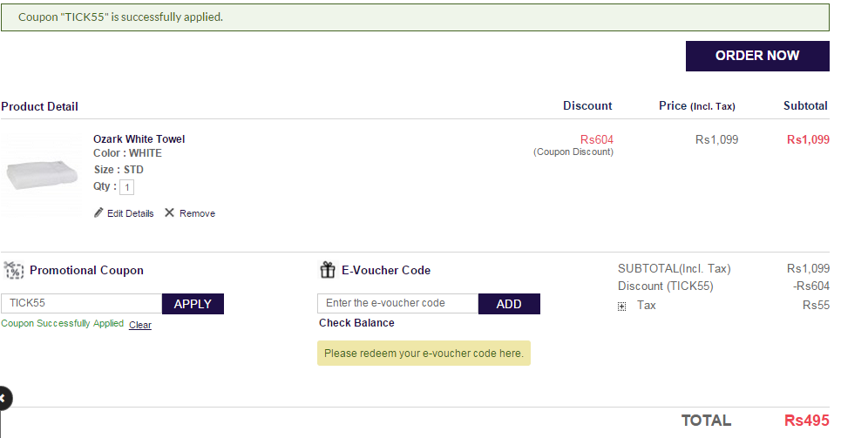This screenshot has width=868, height=438.
Task: Open the Ozark White Towel product page
Action: tap(139, 138)
